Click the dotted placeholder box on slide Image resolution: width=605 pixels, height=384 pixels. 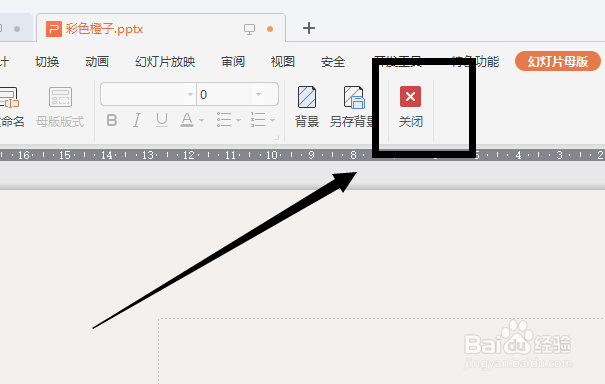382,351
